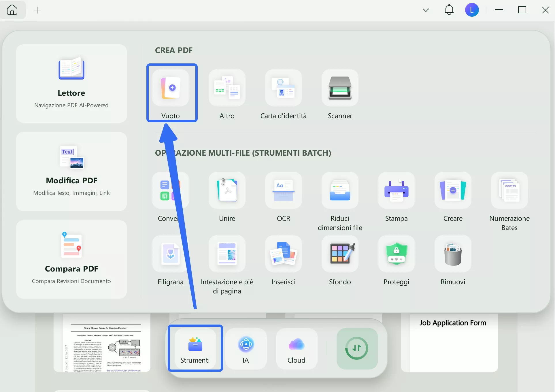
Task: Open the Sfondo background tool
Action: coord(340,254)
